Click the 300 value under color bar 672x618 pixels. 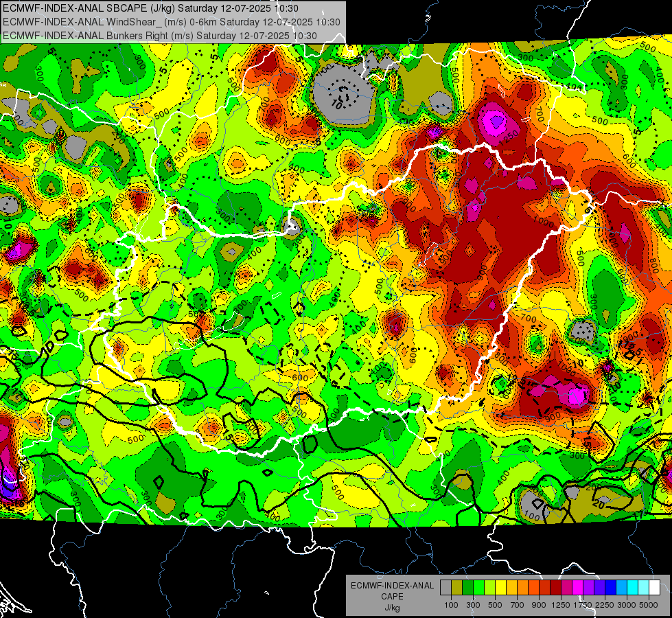[473, 605]
